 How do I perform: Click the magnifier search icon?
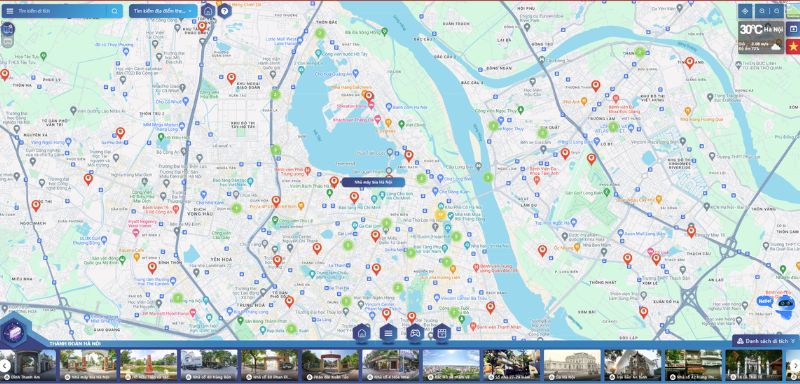tap(114, 11)
